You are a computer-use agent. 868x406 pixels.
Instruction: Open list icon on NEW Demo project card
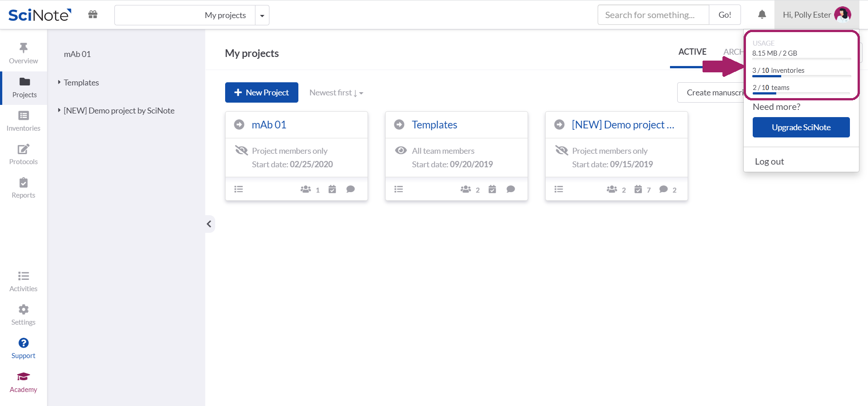pyautogui.click(x=559, y=189)
